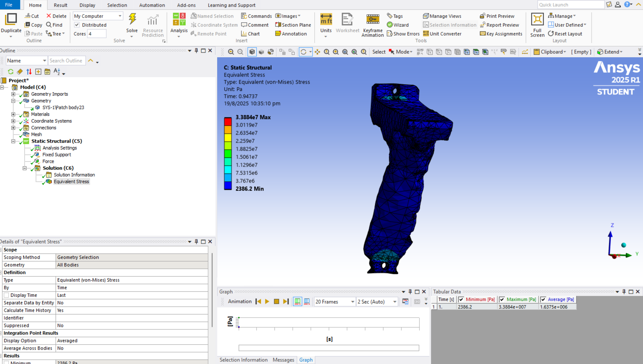The height and width of the screenshot is (364, 643).
Task: Click the Reset Layout button
Action: click(565, 33)
